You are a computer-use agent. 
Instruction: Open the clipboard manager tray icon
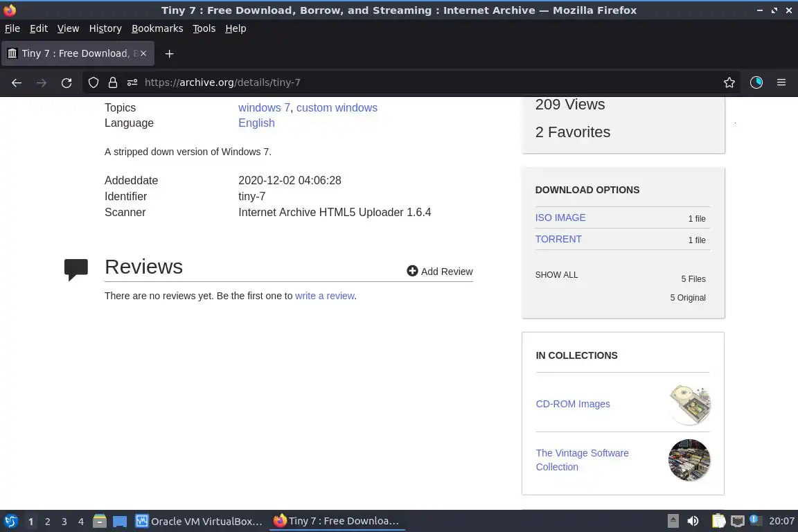point(718,522)
